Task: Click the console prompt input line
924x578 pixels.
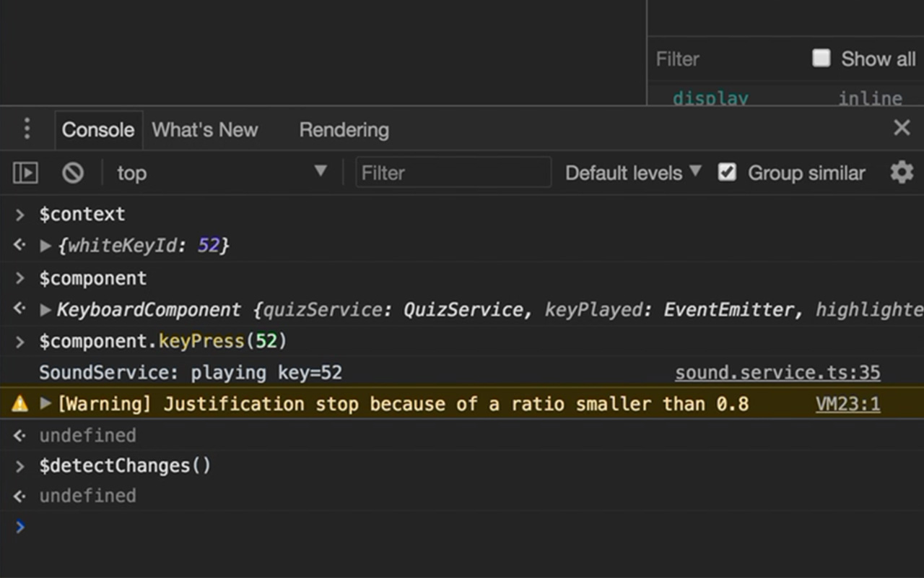Action: click(x=462, y=527)
